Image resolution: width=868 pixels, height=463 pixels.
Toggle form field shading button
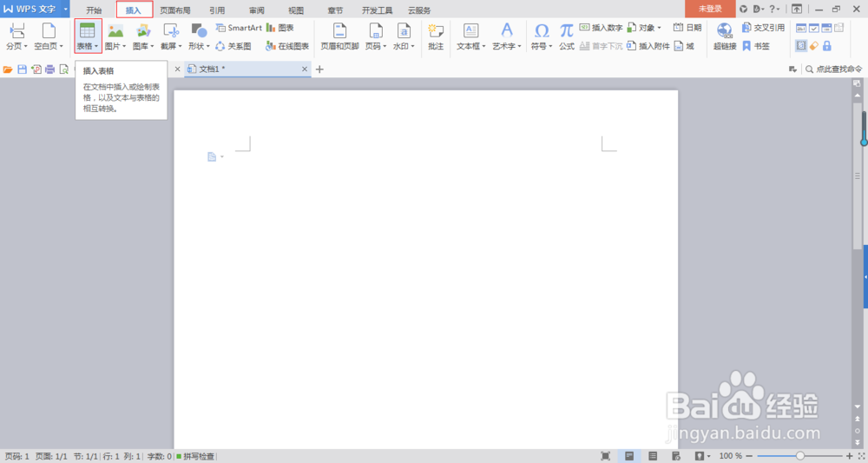click(801, 47)
